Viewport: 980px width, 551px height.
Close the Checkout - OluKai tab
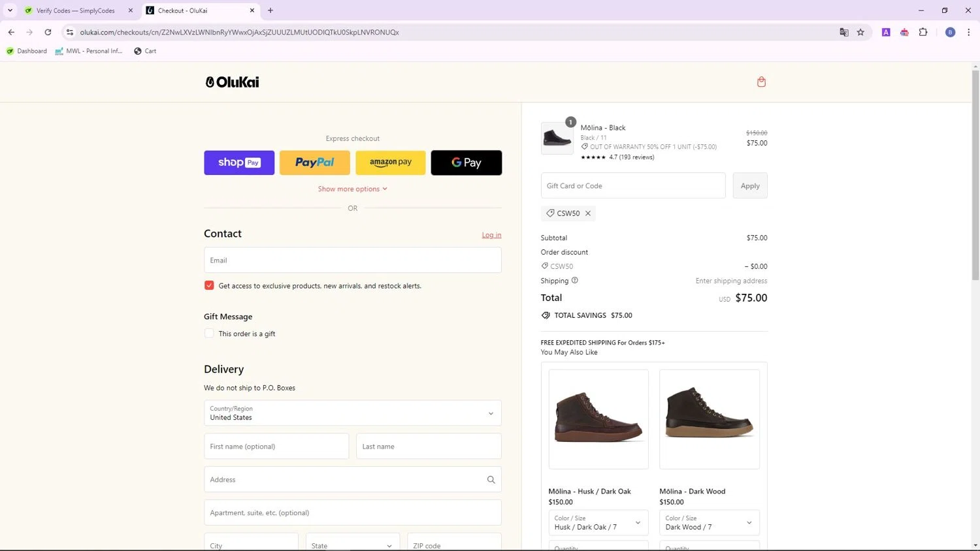(252, 10)
